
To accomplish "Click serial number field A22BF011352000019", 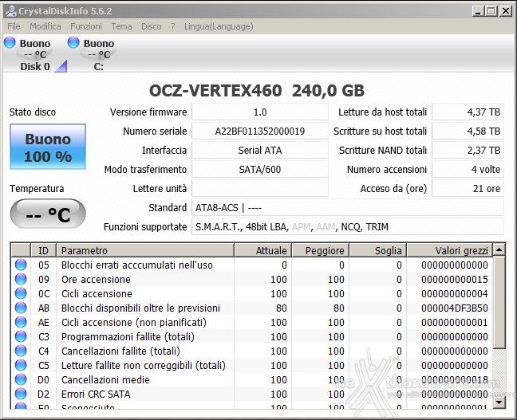I will 260,131.
